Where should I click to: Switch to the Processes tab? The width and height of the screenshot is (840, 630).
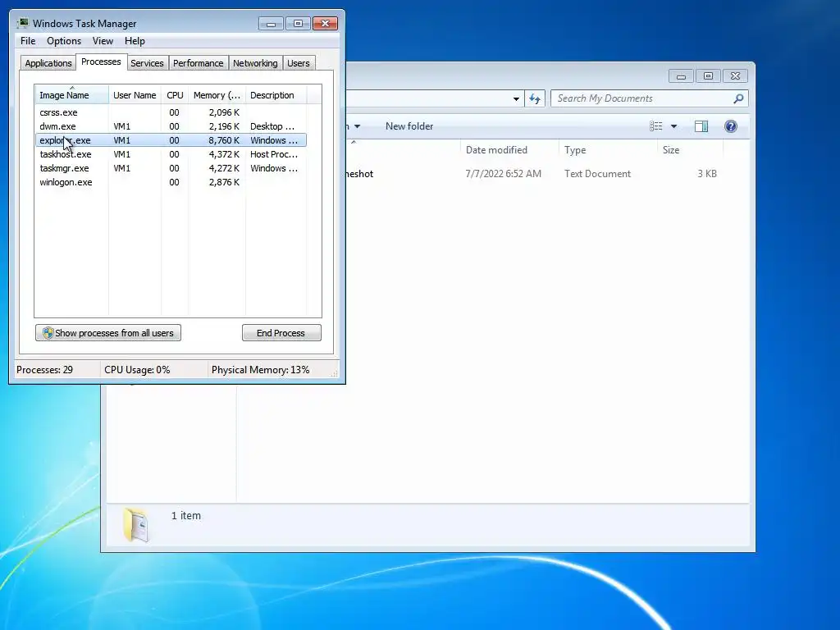[101, 62]
